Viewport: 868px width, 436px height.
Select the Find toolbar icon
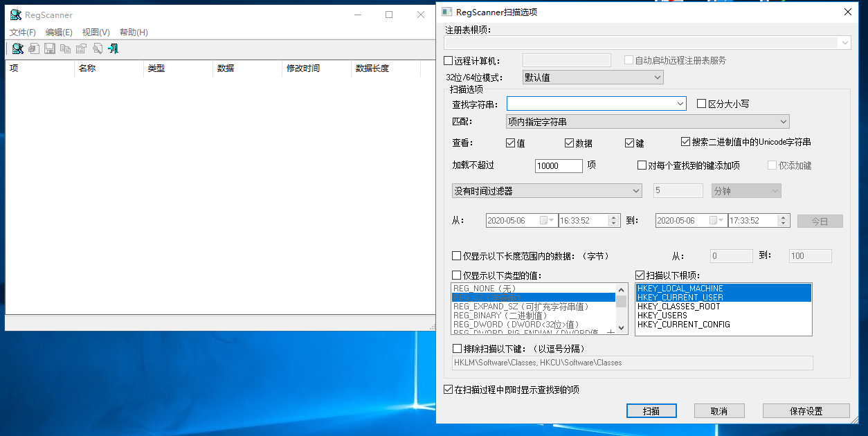click(x=98, y=48)
